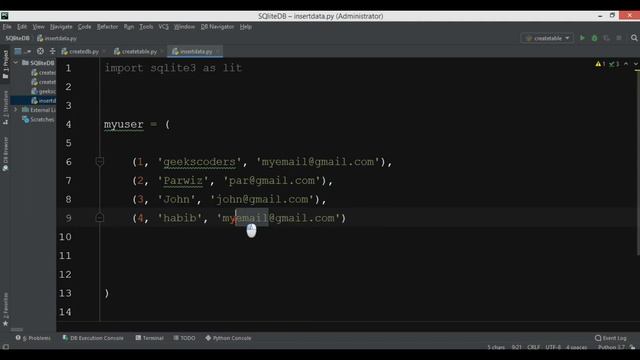Screen dimensions: 640x360
Task: Select the geekscoders file in project tree
Action: click(44, 91)
